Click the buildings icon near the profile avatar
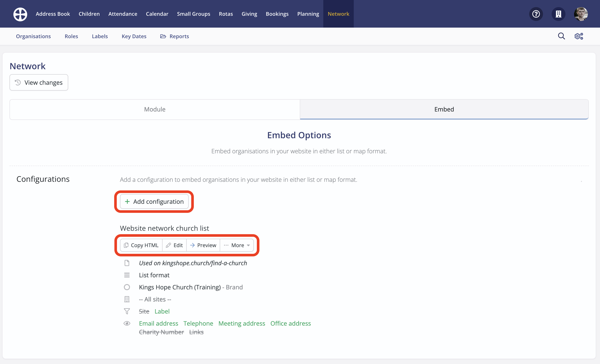 click(558, 14)
